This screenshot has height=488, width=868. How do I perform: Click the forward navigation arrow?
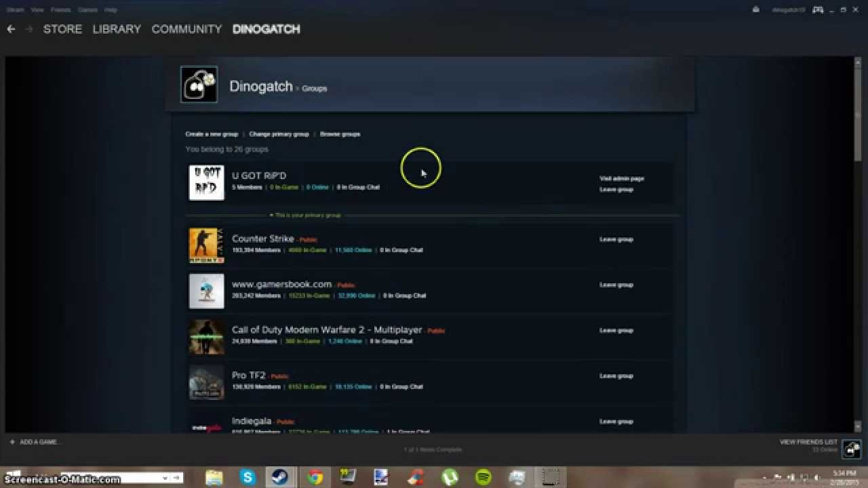[28, 29]
